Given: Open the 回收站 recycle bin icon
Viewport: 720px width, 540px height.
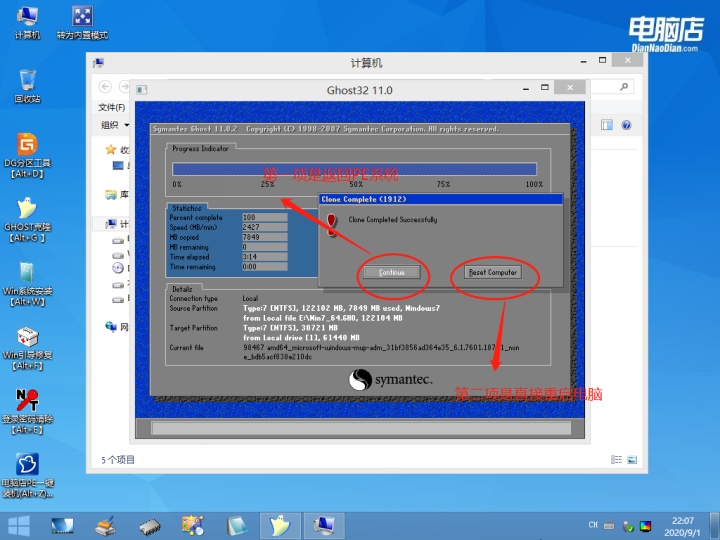Looking at the screenshot, I should click(27, 86).
